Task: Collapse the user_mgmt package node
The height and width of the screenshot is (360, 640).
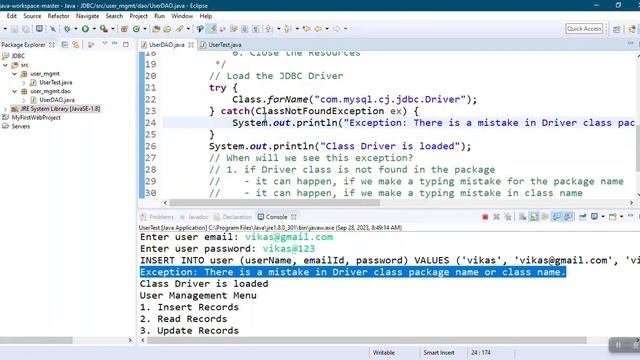Action: tap(15, 74)
